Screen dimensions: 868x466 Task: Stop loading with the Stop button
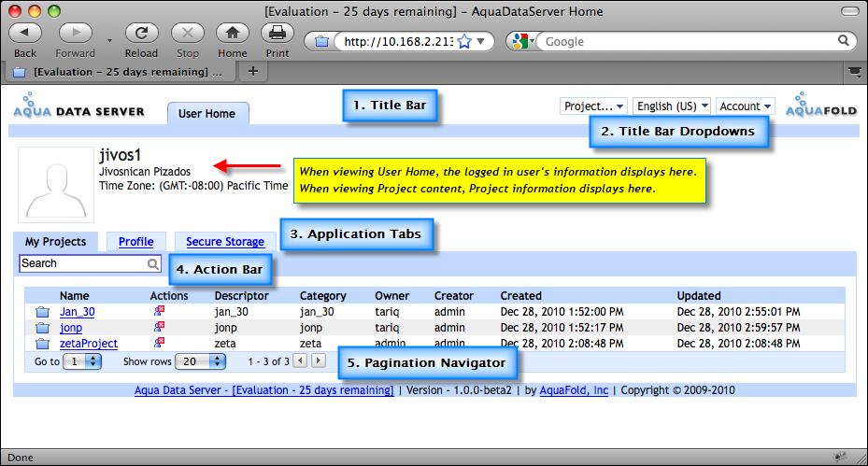pyautogui.click(x=188, y=34)
